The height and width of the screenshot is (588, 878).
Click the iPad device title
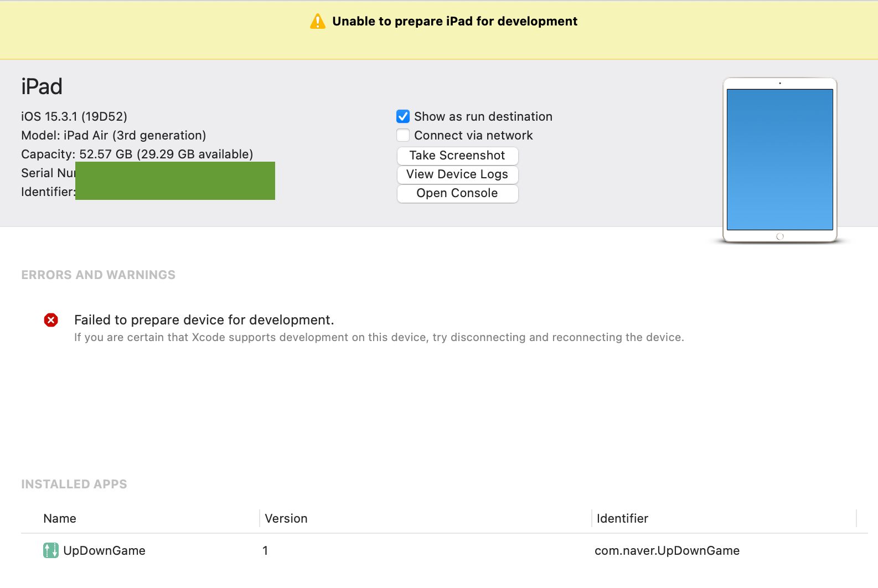(42, 86)
